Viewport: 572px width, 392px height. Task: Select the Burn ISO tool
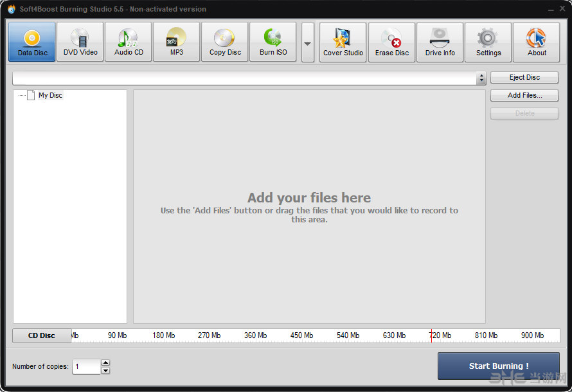(273, 42)
